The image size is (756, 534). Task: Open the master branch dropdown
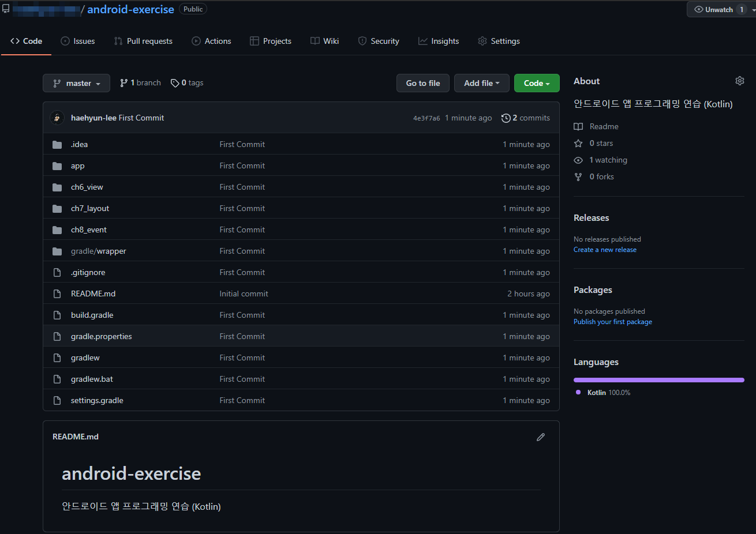76,83
